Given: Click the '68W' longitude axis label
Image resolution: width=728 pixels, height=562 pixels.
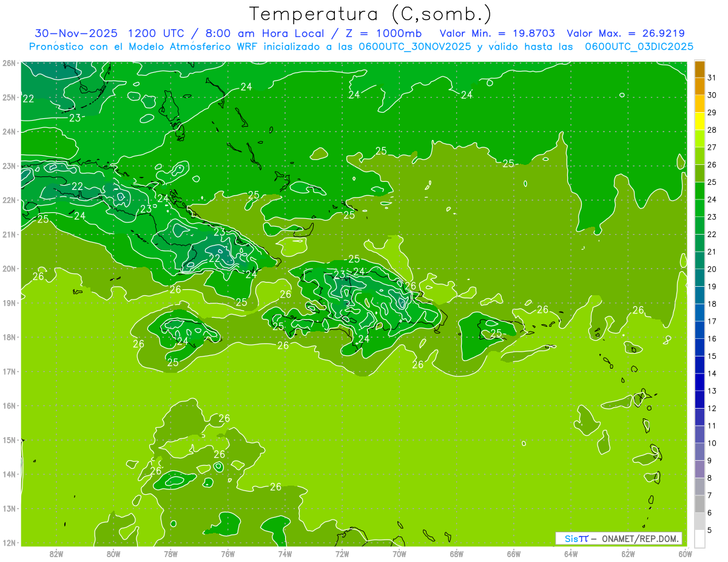Looking at the screenshot, I should point(457,554).
